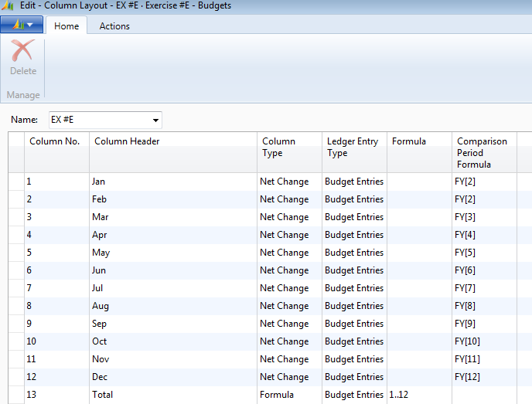Click the red Delete icon in ribbon
Viewport: 532px width, 404px height.
[x=22, y=53]
